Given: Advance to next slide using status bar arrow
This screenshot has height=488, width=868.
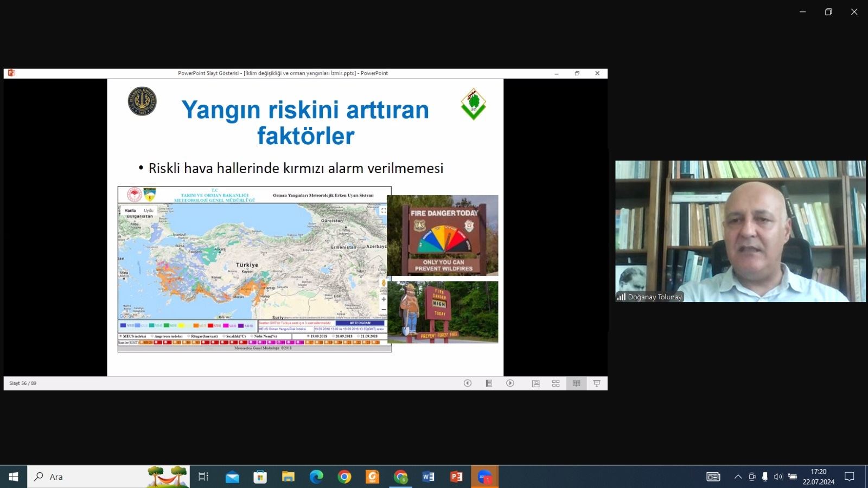Looking at the screenshot, I should point(510,383).
